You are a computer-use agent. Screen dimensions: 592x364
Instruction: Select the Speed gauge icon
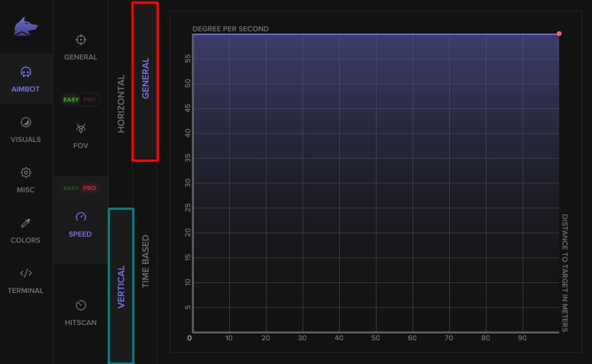[80, 217]
